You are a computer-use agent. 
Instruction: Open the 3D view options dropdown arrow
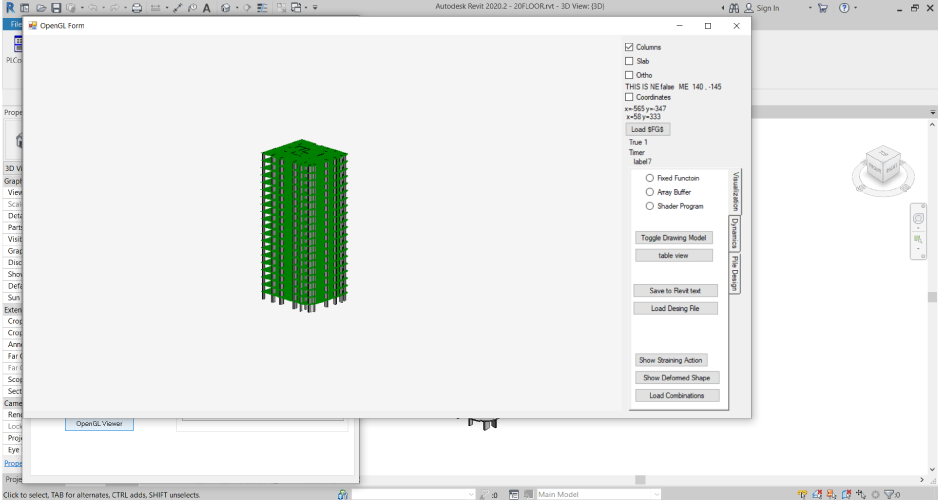pos(237,8)
